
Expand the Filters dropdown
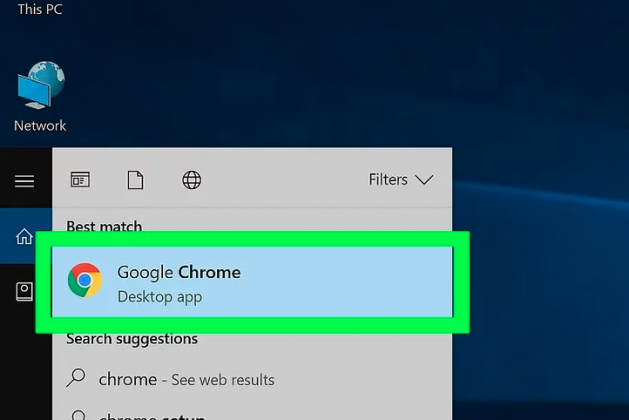coord(401,180)
